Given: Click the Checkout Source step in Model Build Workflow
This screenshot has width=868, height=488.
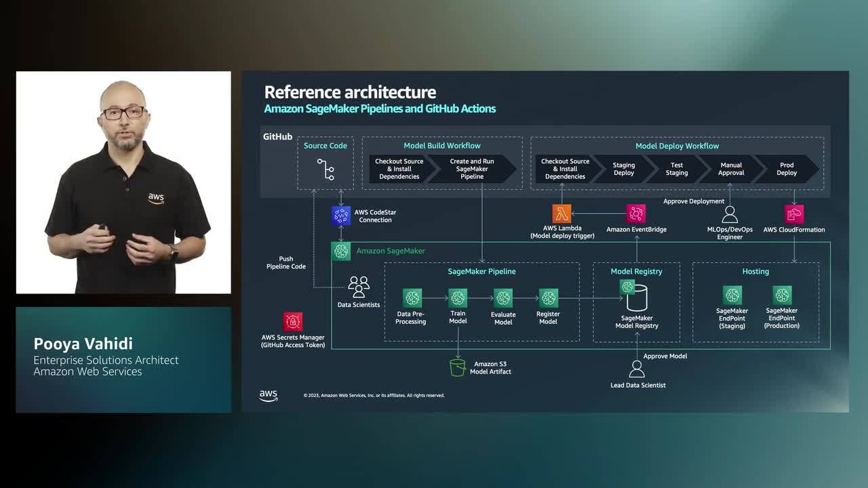Looking at the screenshot, I should tap(401, 169).
